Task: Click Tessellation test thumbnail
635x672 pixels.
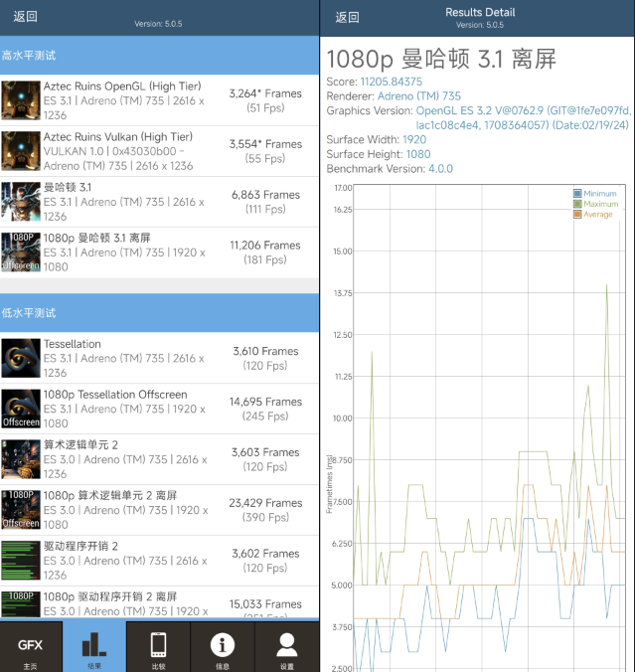Action: (x=21, y=358)
